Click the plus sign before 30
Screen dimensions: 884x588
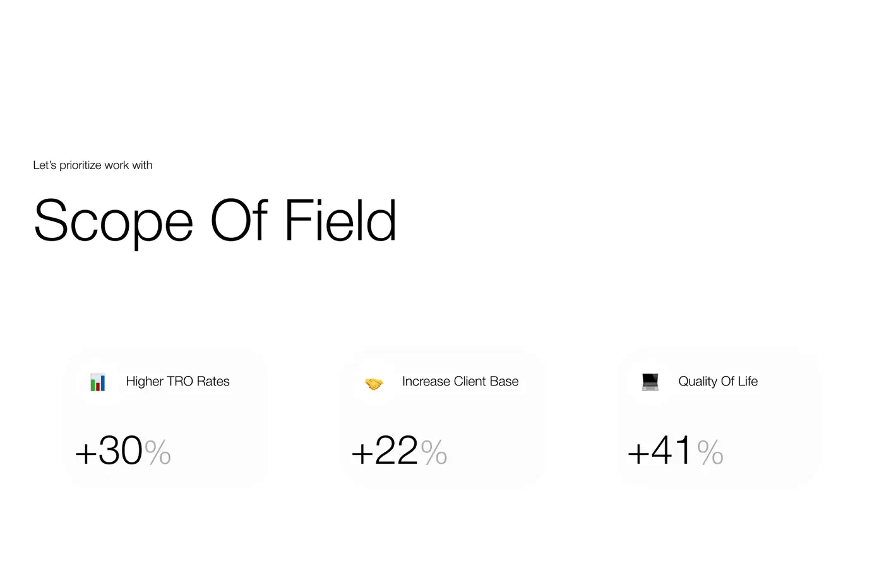click(85, 453)
